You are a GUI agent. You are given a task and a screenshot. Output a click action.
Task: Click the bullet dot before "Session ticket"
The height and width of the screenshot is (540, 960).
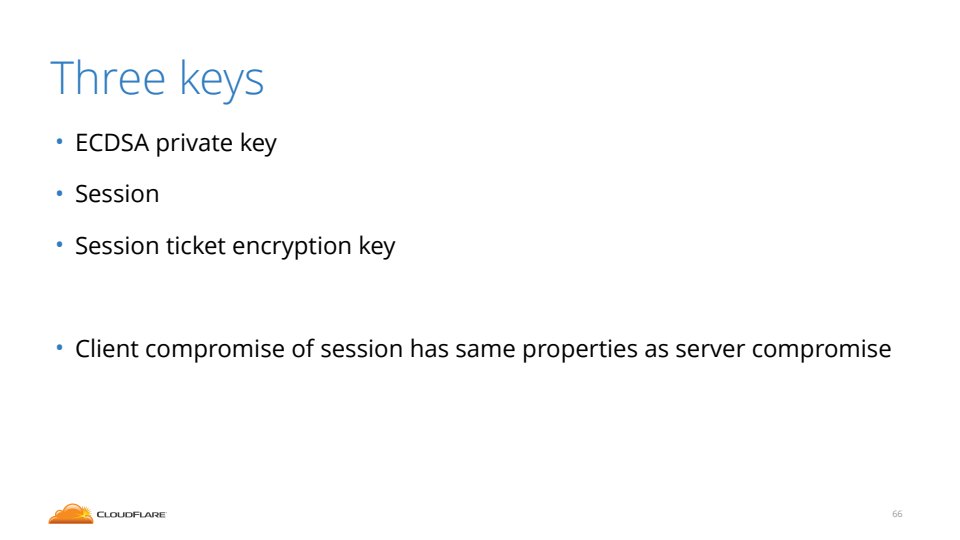pyautogui.click(x=59, y=245)
